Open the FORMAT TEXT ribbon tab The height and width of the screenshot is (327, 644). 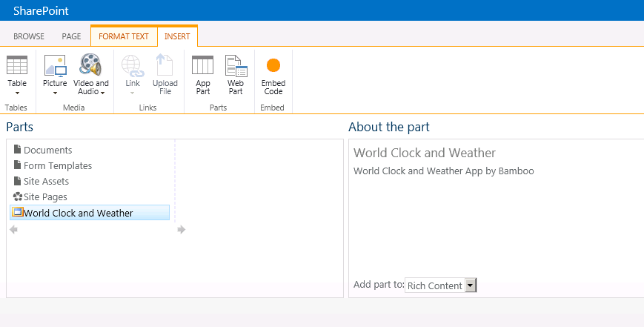[x=124, y=36]
